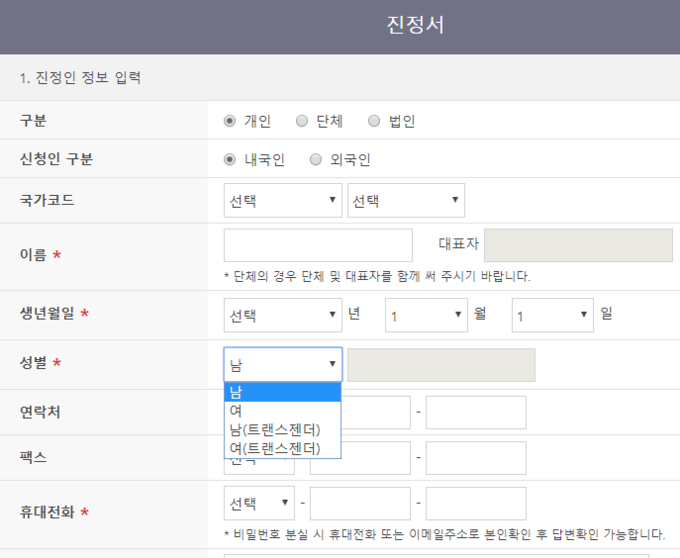This screenshot has width=680, height=558.
Task: Select 남(트랜스젠더) option in list
Action: (283, 429)
